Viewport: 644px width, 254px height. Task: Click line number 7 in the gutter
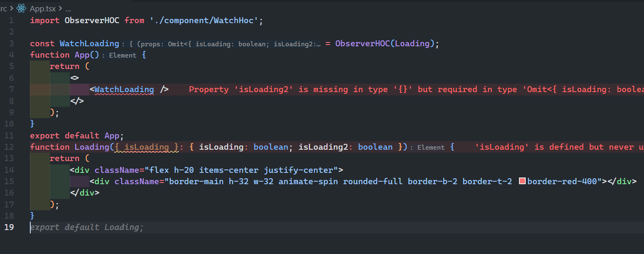11,89
